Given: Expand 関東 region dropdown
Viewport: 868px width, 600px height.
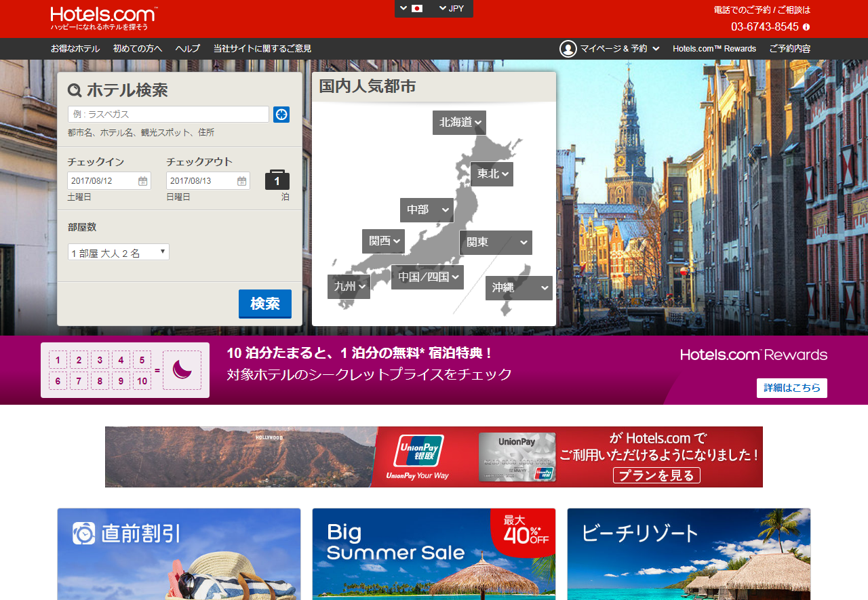Looking at the screenshot, I should coord(496,243).
